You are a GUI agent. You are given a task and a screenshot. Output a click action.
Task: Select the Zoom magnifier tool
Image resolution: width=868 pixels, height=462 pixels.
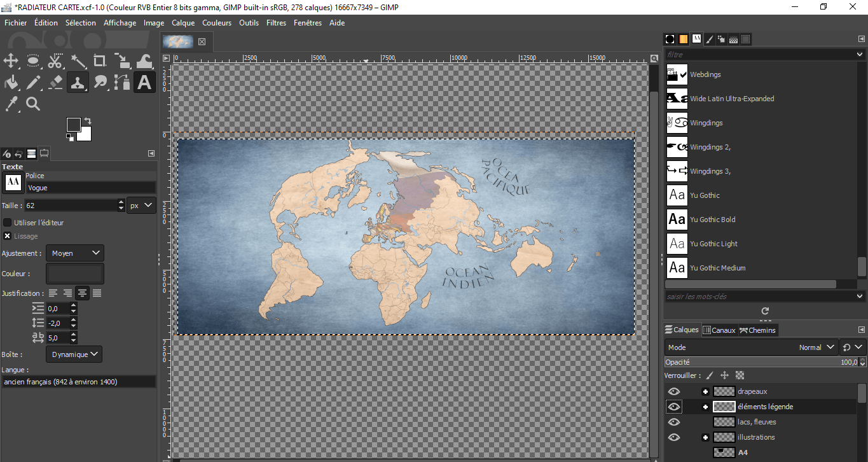click(x=33, y=104)
